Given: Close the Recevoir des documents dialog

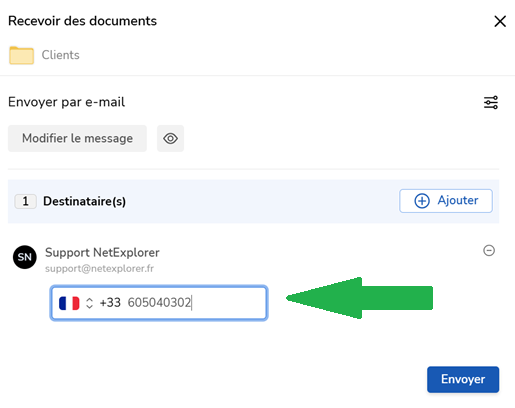Looking at the screenshot, I should (x=500, y=21).
